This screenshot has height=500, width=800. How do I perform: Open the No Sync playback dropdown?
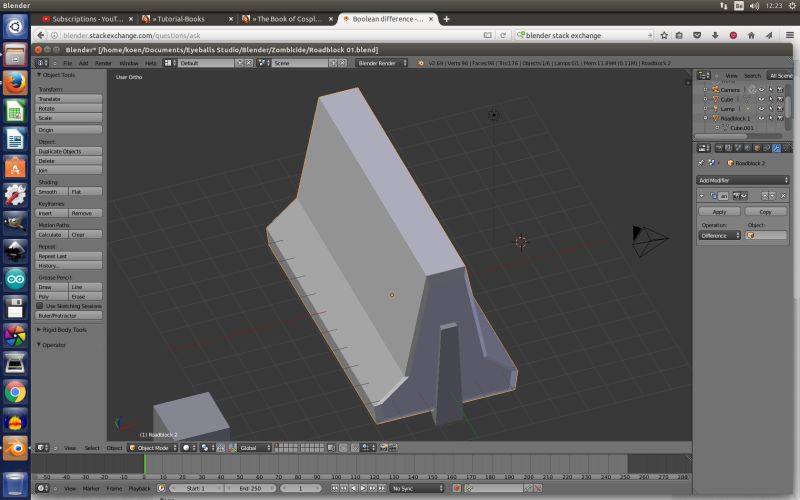pos(416,489)
